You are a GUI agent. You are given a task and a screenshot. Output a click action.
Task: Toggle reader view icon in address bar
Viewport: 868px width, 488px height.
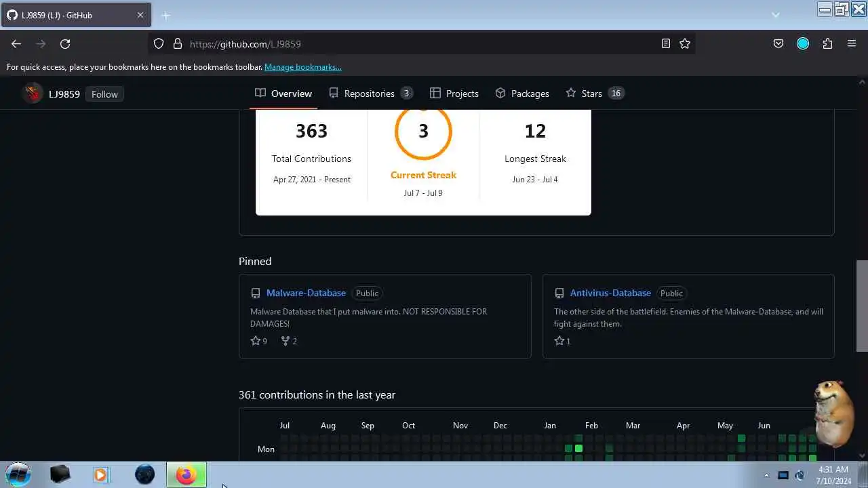[666, 43]
